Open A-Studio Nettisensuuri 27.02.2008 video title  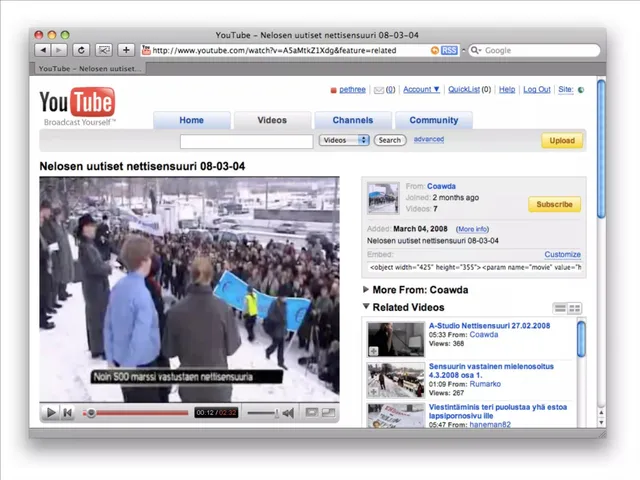(x=489, y=325)
